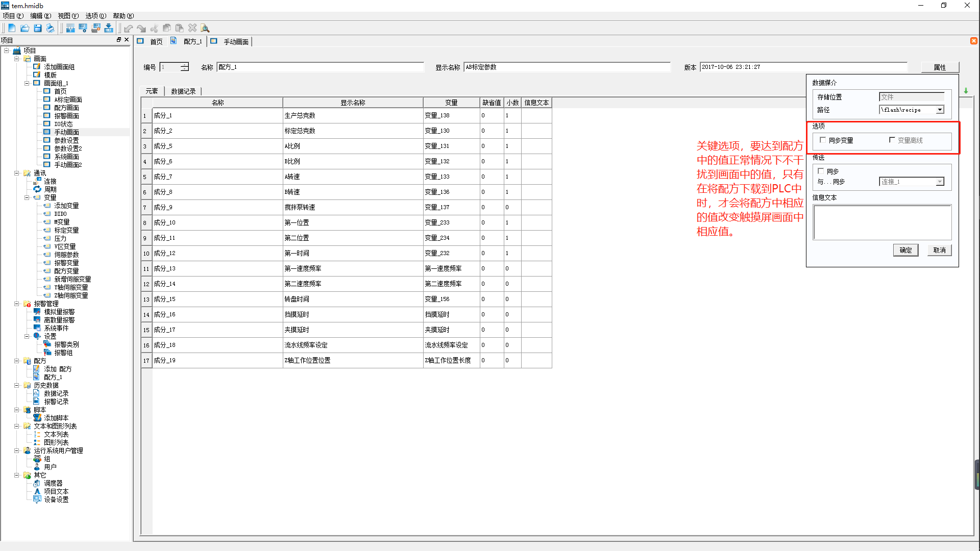The image size is (980, 551).
Task: Open the 连接_1 dropdown
Action: click(x=940, y=182)
